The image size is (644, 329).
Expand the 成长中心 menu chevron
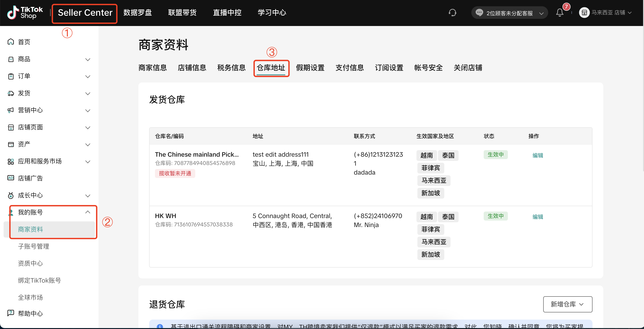[x=88, y=195]
